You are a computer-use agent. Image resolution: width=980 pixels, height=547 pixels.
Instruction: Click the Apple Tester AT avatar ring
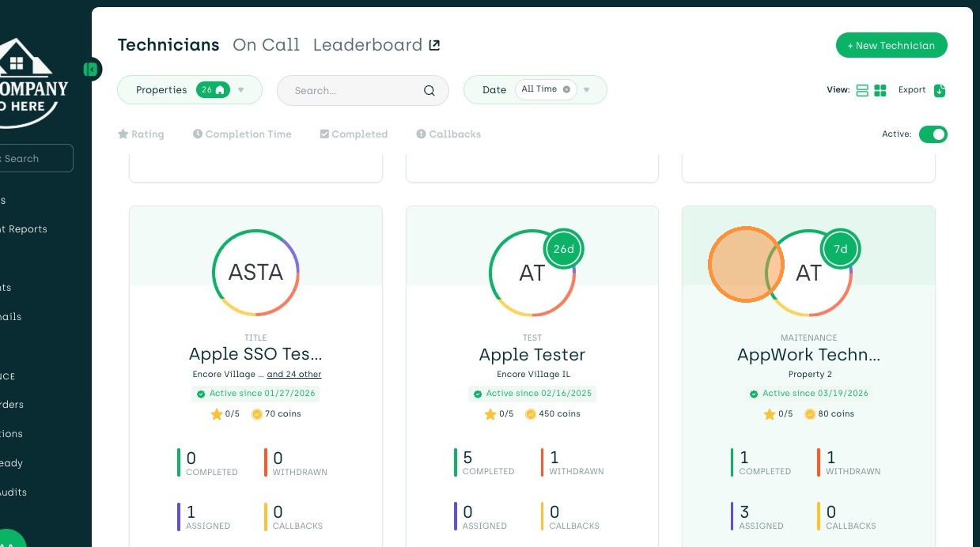coord(532,273)
